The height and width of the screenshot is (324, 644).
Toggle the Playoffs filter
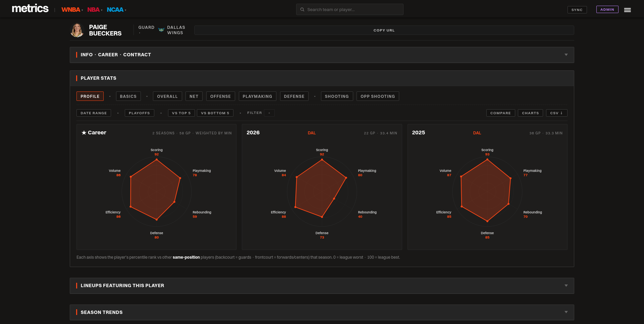139,113
